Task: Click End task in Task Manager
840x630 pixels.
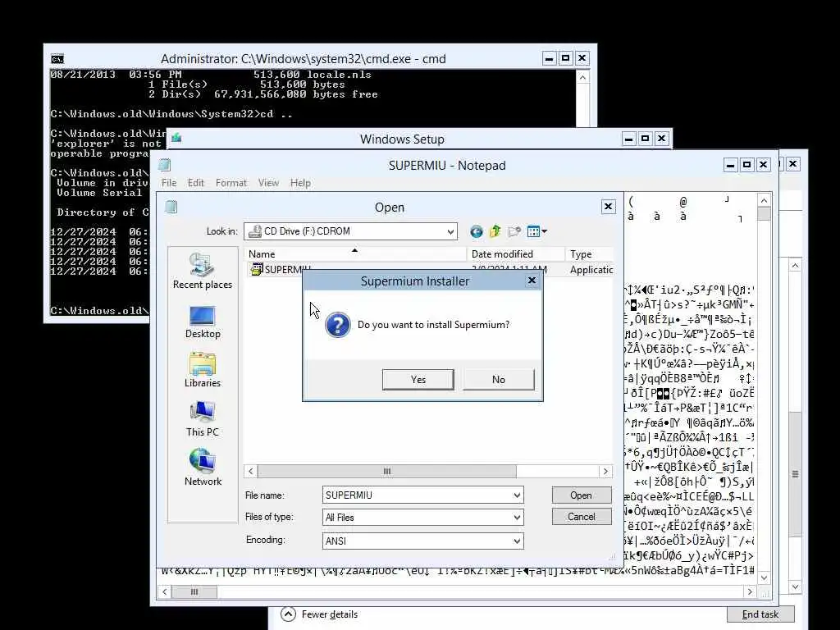Action: (760, 614)
